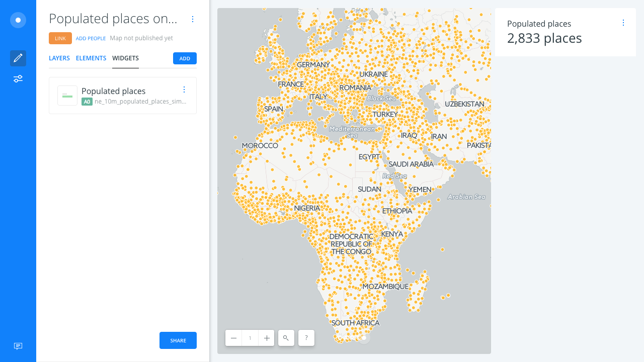Click the ADD button to create a widget
Image resolution: width=644 pixels, height=362 pixels.
pyautogui.click(x=185, y=58)
